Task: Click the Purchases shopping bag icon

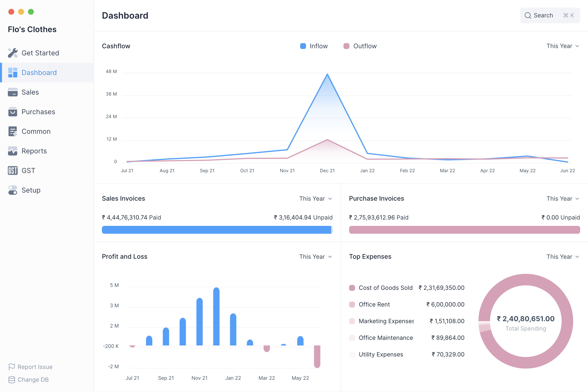Action: point(12,112)
